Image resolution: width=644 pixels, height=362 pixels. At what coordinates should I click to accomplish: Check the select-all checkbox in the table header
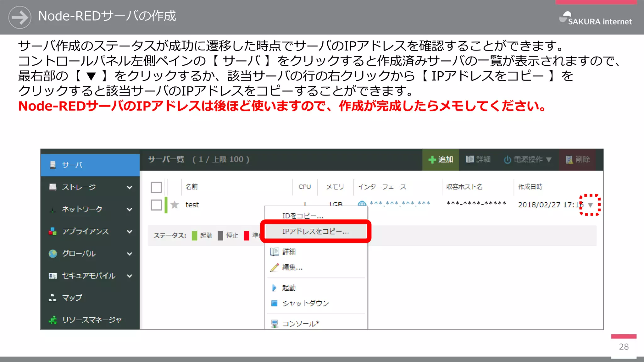point(156,187)
